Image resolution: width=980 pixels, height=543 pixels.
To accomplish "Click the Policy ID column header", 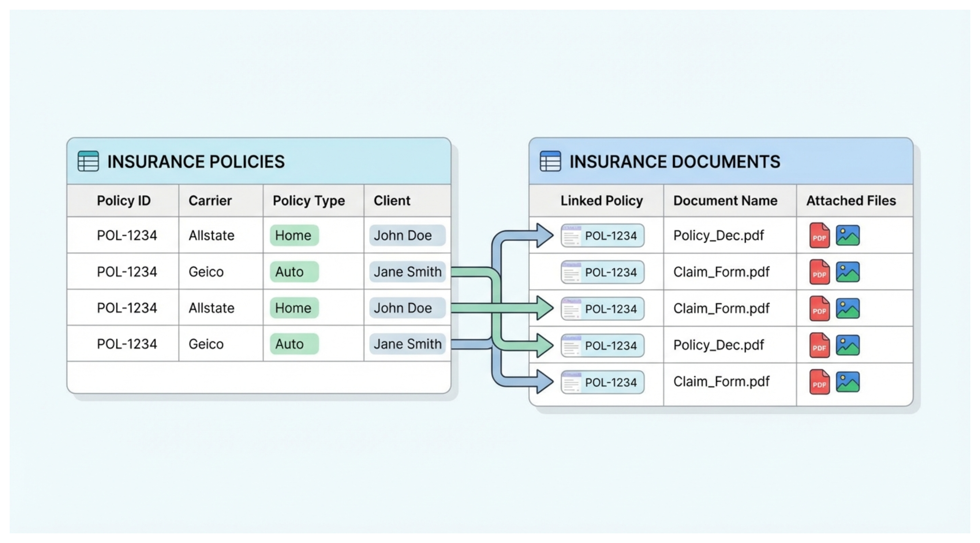I will click(x=124, y=201).
